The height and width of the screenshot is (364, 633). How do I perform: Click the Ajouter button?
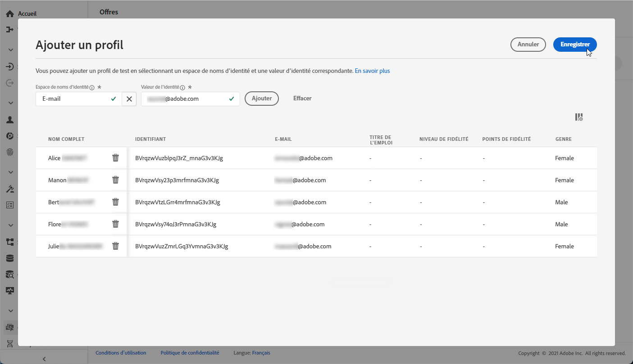point(262,99)
